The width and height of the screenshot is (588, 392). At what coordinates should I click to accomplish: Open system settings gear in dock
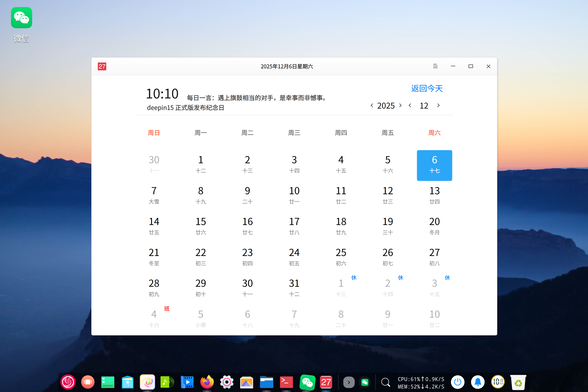(x=227, y=382)
